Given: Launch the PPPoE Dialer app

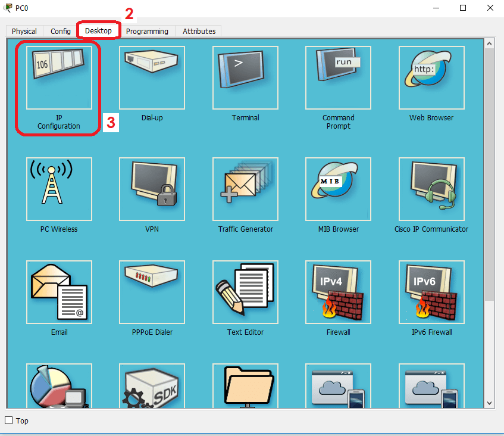Looking at the screenshot, I should [152, 292].
